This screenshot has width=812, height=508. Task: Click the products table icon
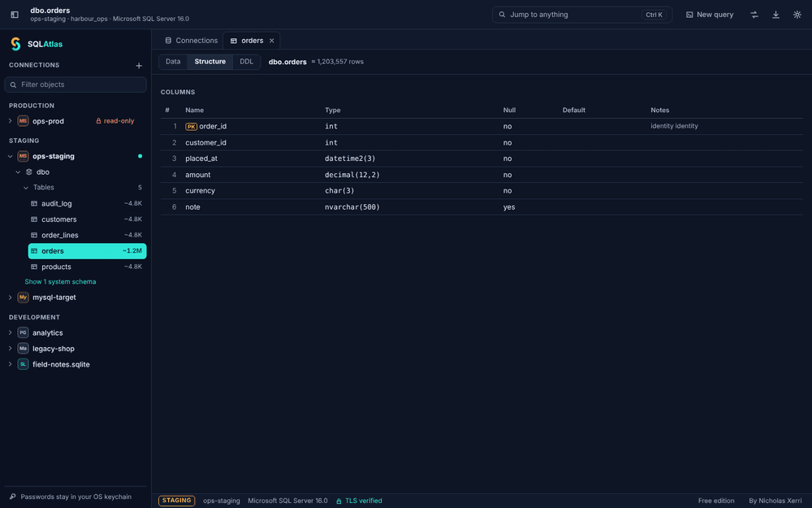tap(34, 267)
